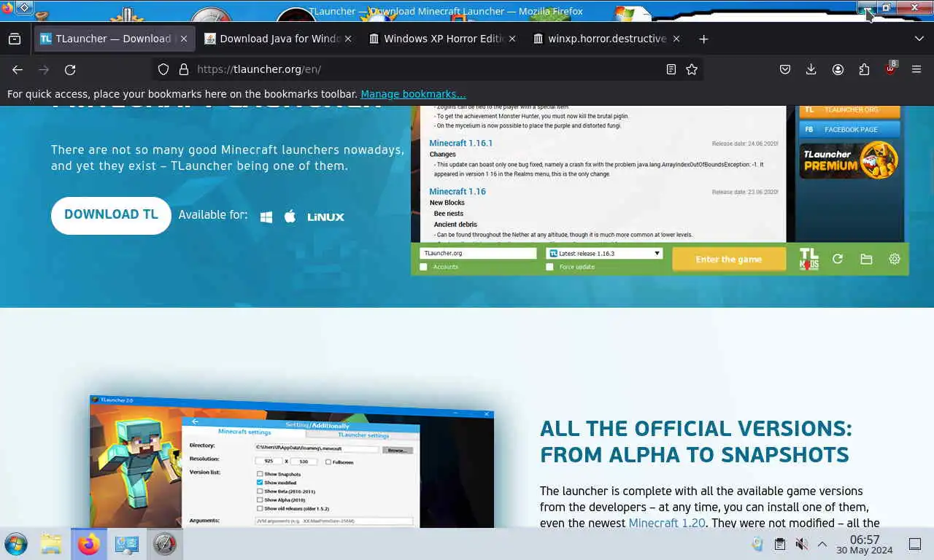Click the Minecraft 1.16.1 changelog heading

461,143
